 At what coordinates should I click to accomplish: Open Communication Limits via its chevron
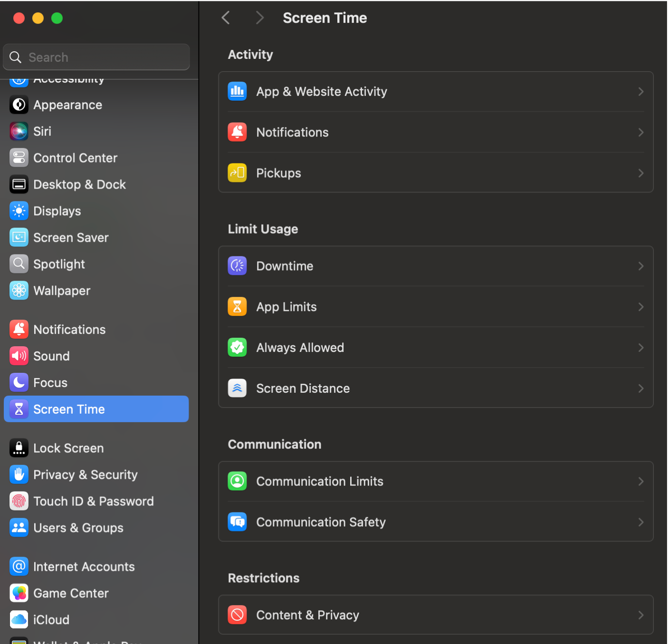[640, 481]
